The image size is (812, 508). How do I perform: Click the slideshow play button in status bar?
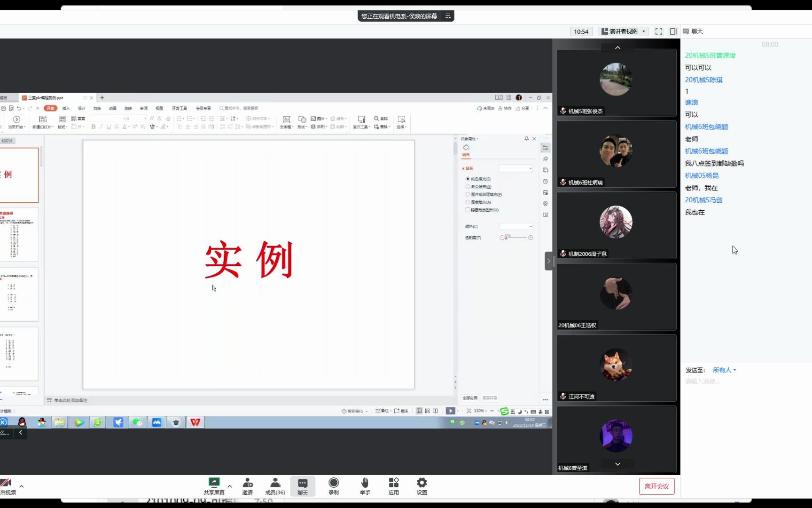pyautogui.click(x=450, y=411)
